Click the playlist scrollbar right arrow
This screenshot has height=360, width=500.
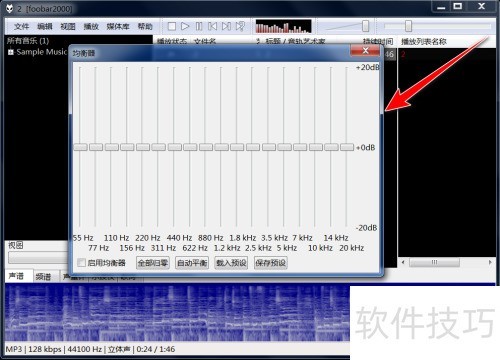(490, 262)
